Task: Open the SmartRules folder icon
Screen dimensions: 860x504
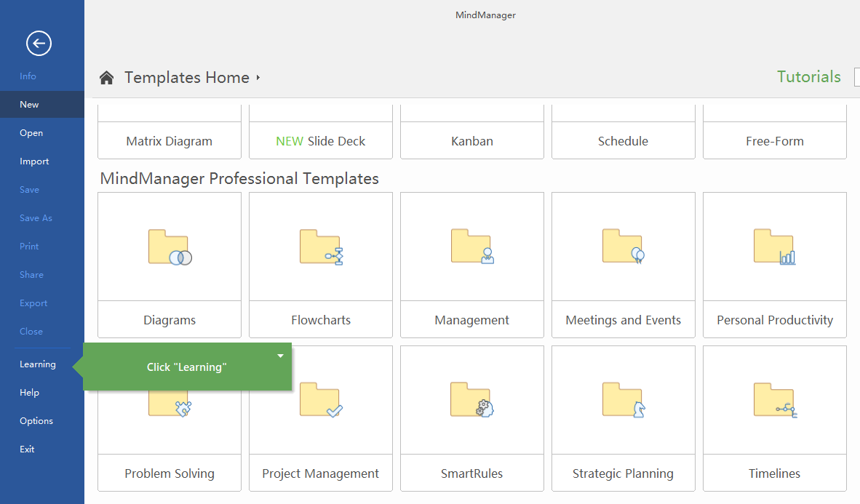Action: click(x=472, y=400)
